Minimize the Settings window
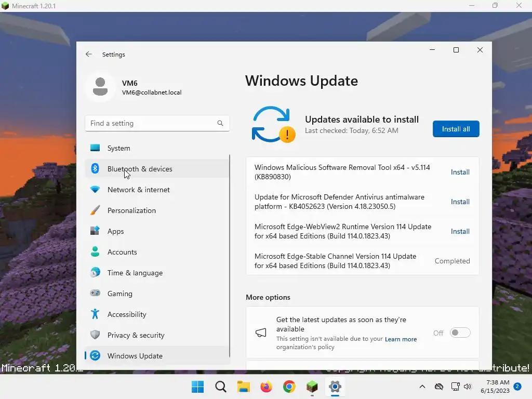532x399 pixels. coord(432,50)
